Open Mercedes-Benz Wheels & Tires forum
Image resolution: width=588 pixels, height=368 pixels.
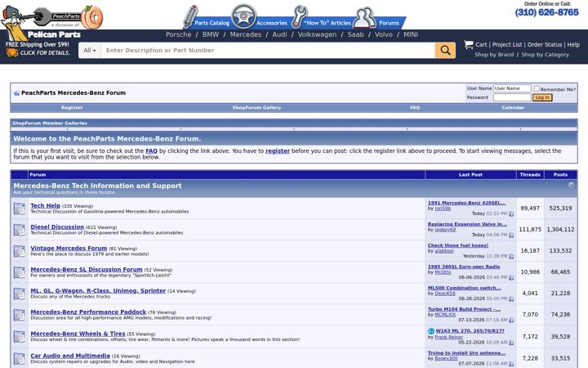78,334
